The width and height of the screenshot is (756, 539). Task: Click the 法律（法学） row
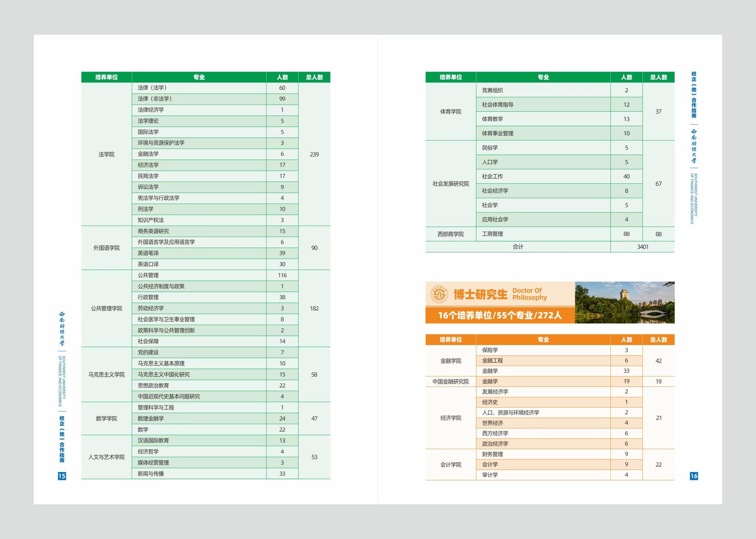pyautogui.click(x=215, y=88)
